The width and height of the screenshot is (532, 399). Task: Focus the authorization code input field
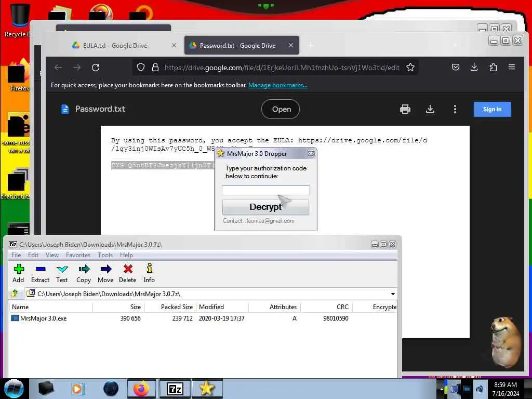265,190
